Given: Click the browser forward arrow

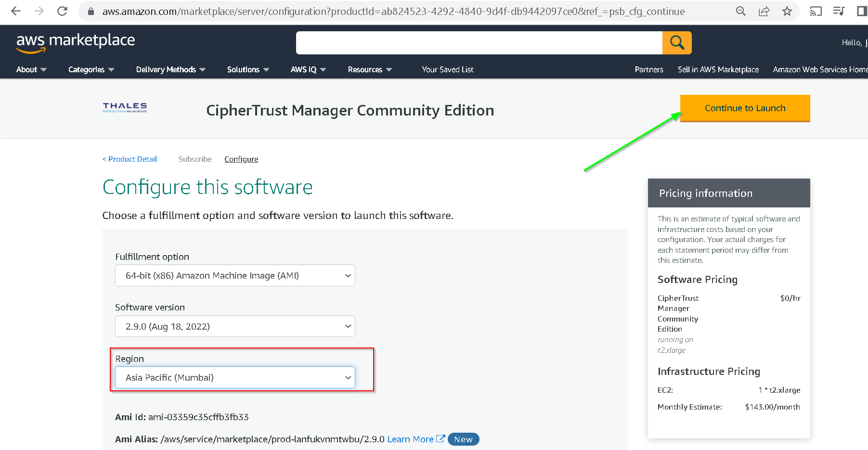Looking at the screenshot, I should click(x=39, y=11).
